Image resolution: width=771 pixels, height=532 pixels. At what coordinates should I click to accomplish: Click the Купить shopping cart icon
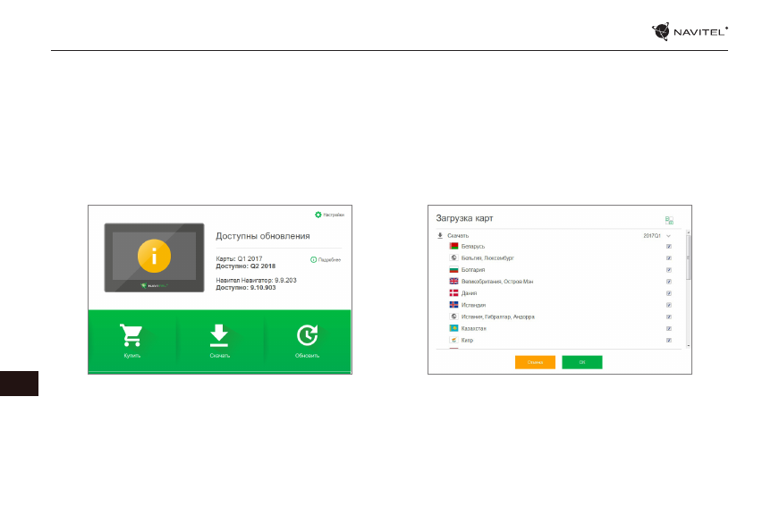[x=132, y=335]
